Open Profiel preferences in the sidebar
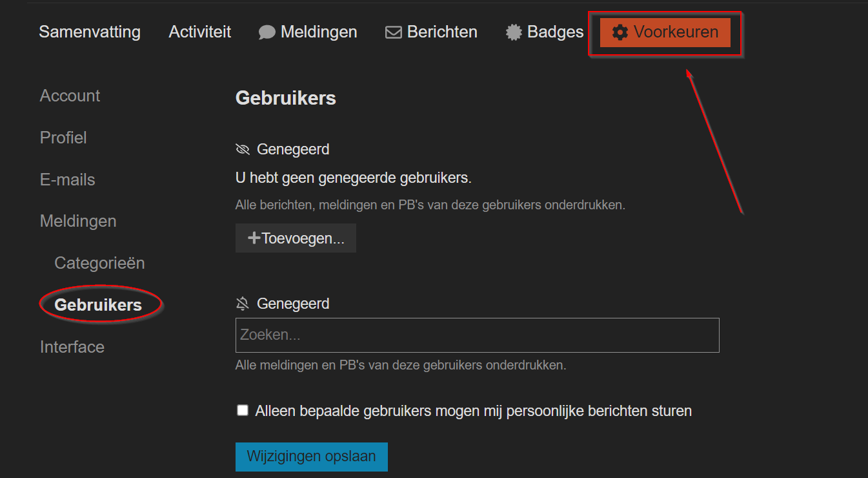This screenshot has width=868, height=478. click(63, 138)
